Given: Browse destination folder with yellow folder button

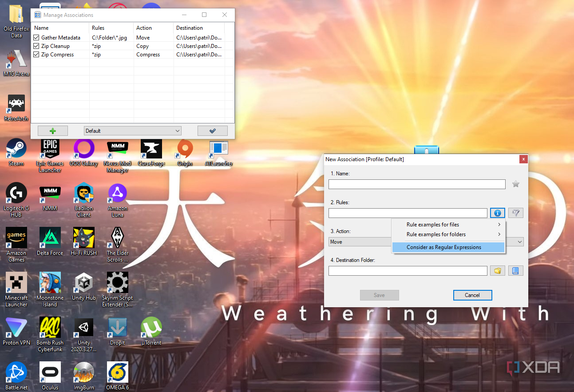Looking at the screenshot, I should [x=498, y=270].
